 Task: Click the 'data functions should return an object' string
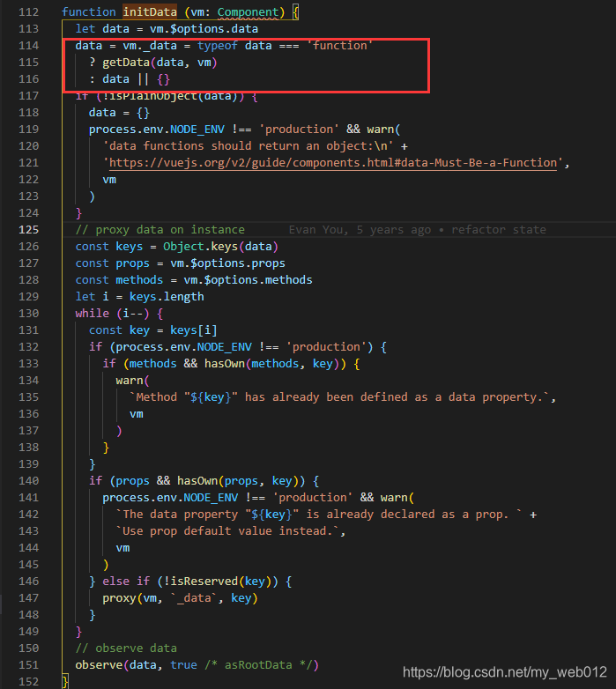point(249,146)
